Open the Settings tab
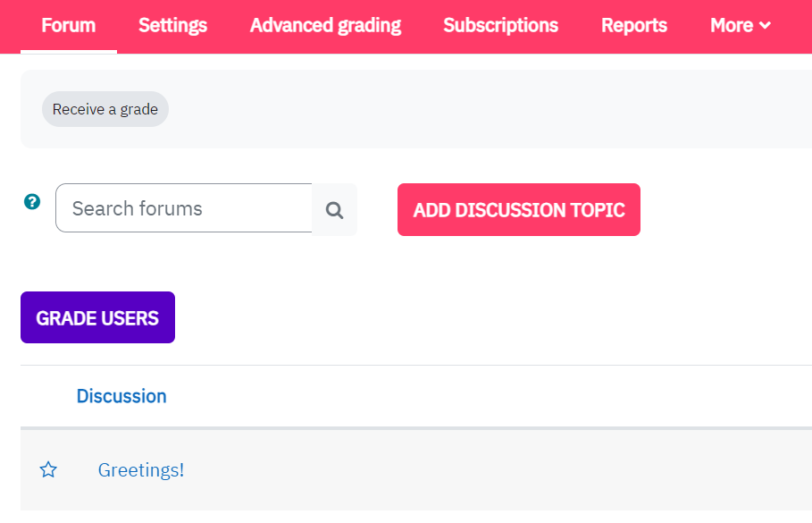This screenshot has width=812, height=523. pyautogui.click(x=172, y=25)
